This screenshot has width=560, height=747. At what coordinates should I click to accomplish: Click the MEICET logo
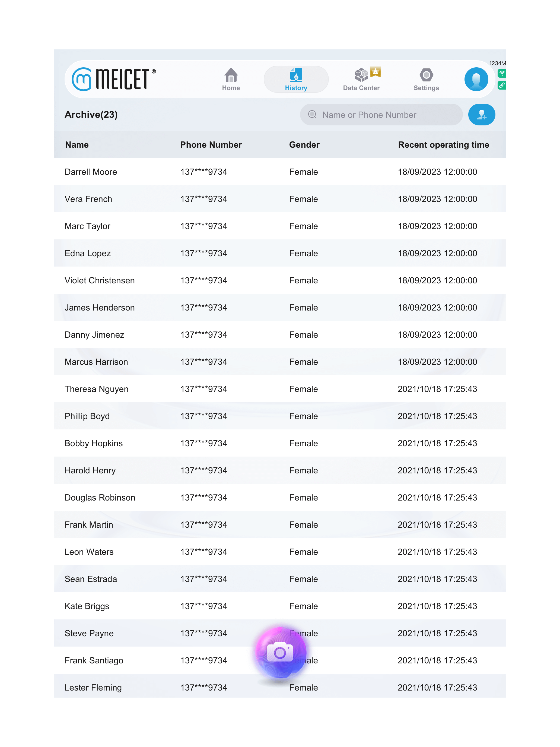click(x=113, y=79)
